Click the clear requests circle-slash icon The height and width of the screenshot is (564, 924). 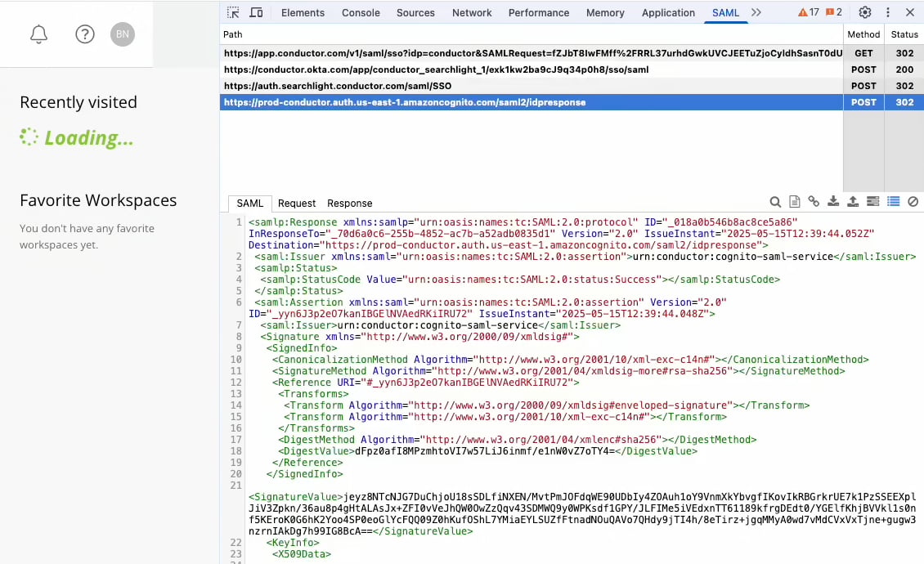click(x=913, y=202)
